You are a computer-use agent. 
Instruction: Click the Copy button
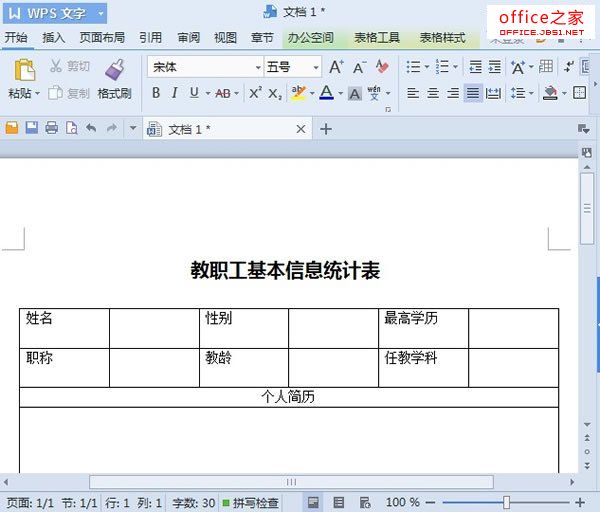[x=69, y=93]
